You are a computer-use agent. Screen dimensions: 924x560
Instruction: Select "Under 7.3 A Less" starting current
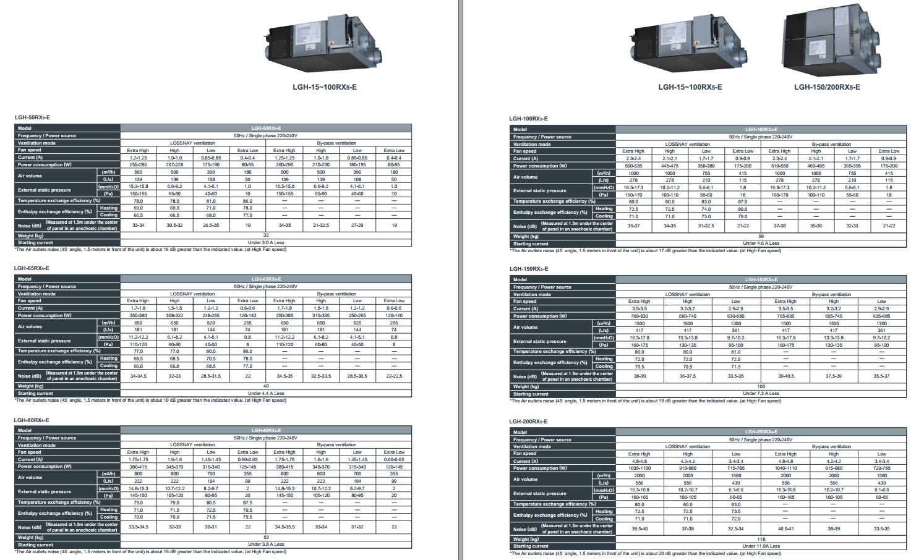(761, 394)
